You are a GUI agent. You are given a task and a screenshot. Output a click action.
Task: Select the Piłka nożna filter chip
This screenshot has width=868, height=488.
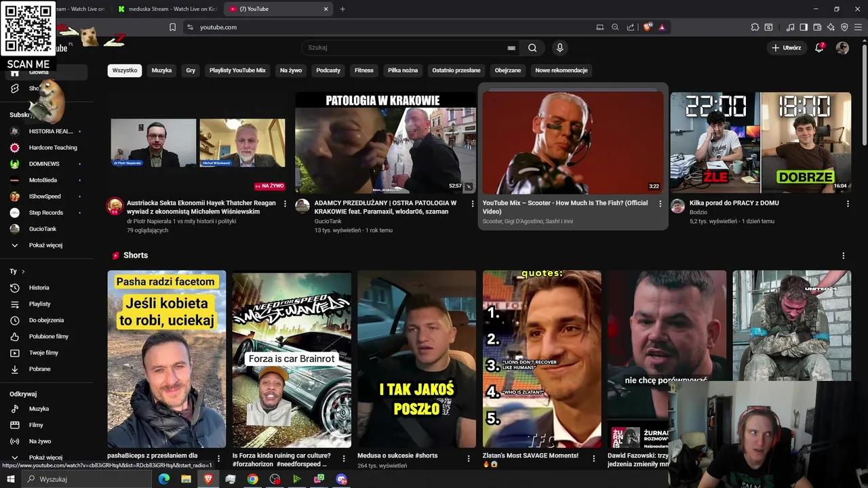403,70
